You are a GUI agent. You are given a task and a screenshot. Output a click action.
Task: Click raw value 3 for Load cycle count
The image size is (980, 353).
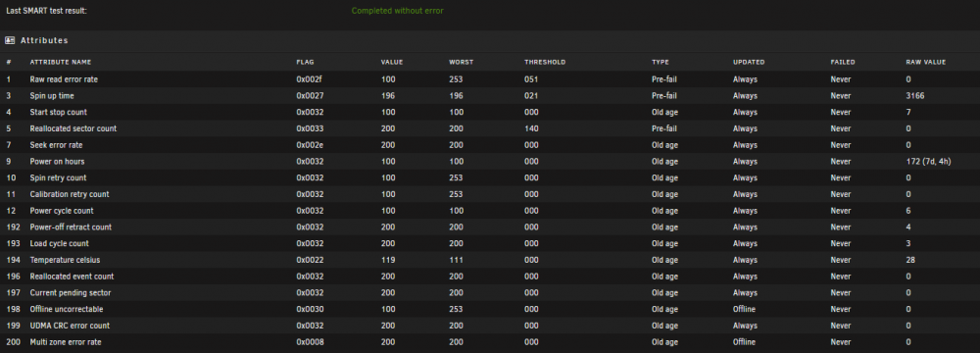[908, 243]
